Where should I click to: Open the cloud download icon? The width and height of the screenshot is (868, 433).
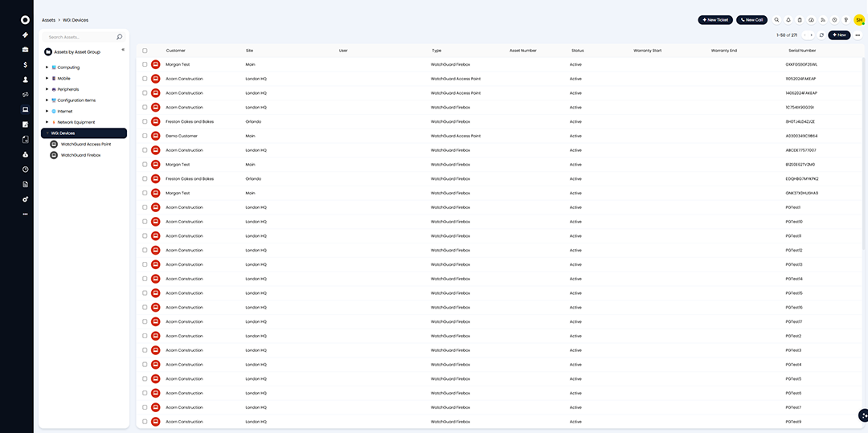tap(811, 19)
